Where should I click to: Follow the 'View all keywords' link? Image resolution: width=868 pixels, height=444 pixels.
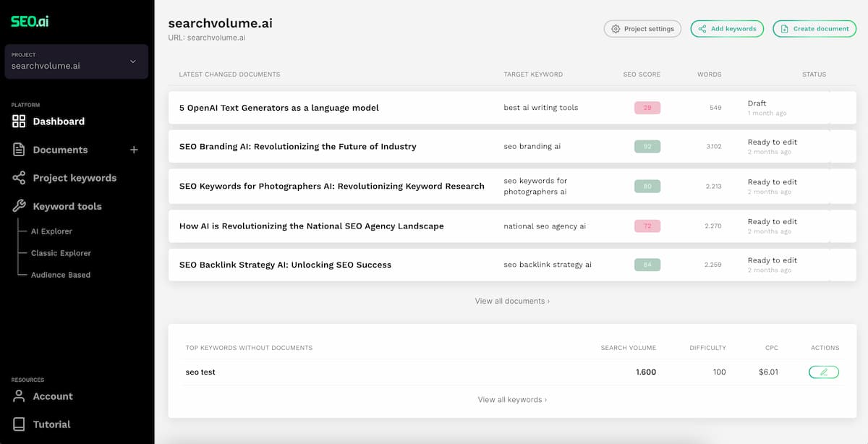tap(512, 399)
